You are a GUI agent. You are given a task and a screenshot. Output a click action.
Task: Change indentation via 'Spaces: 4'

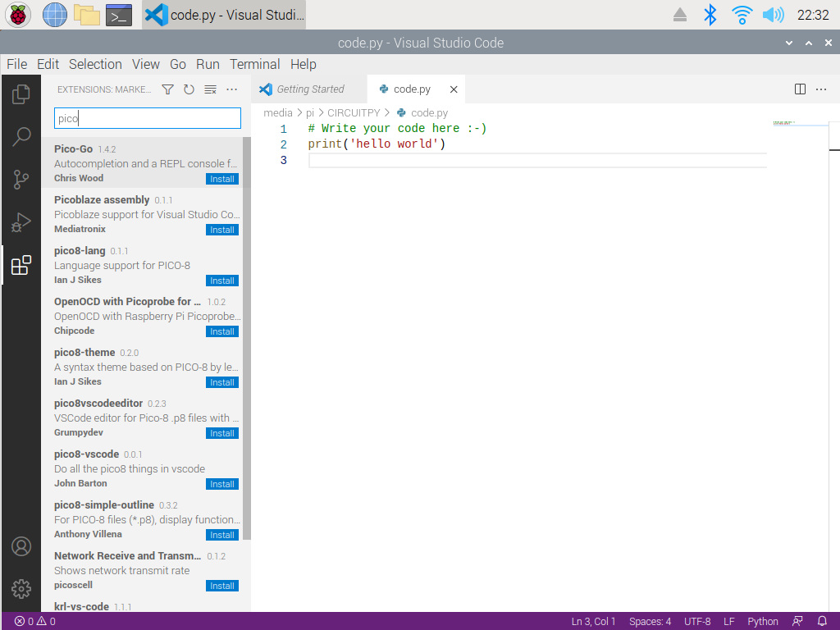tap(650, 622)
